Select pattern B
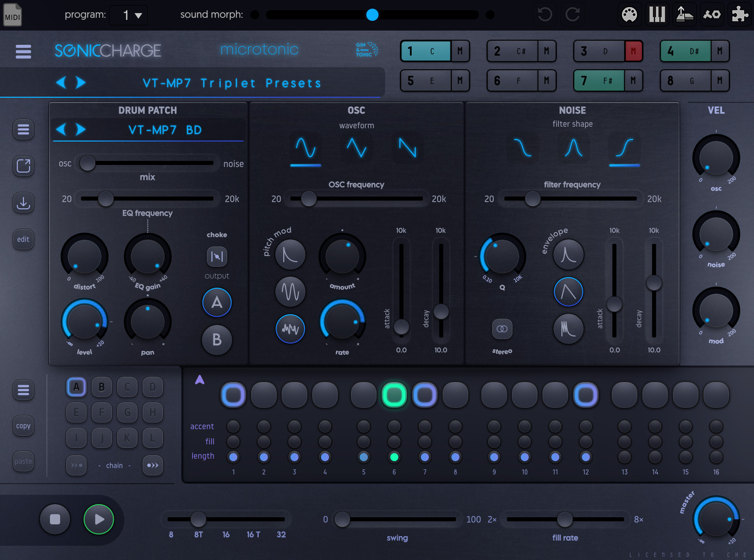Viewport: 754px width, 560px height. [102, 387]
